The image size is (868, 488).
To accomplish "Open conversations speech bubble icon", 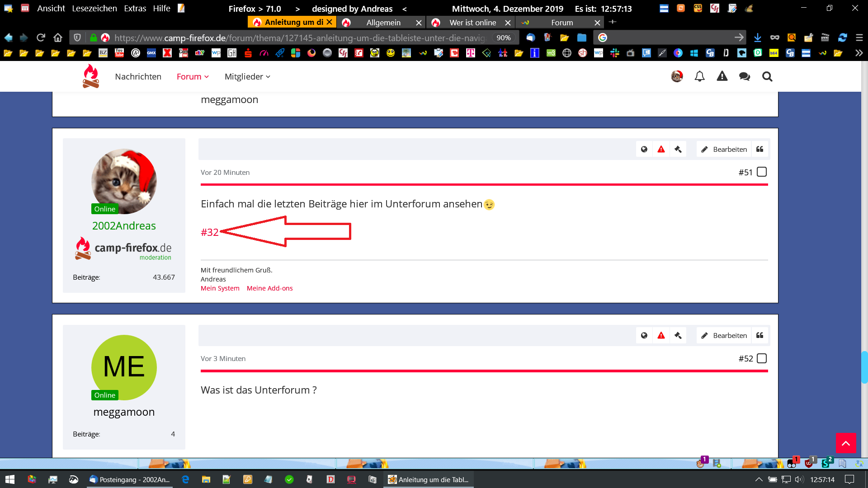I will tap(745, 76).
